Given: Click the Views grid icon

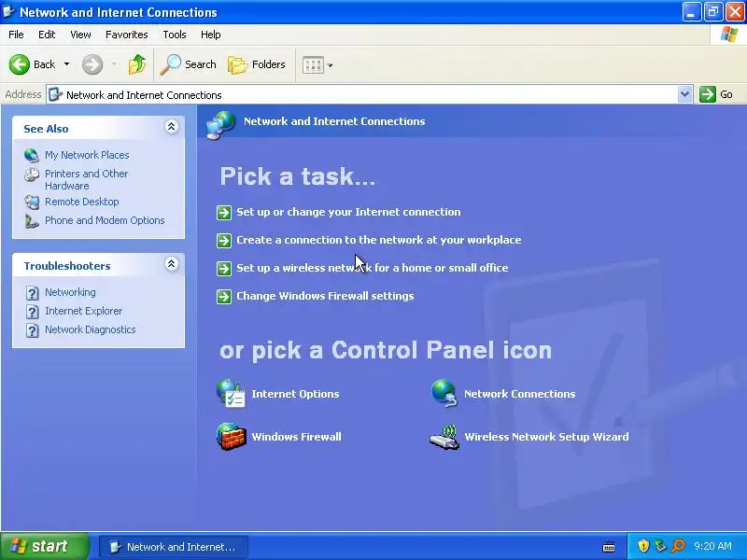Looking at the screenshot, I should (313, 64).
